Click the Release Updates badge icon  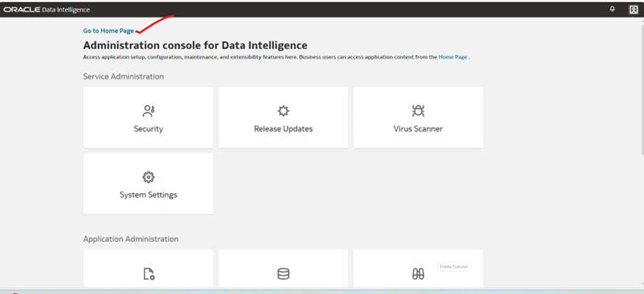pos(283,111)
